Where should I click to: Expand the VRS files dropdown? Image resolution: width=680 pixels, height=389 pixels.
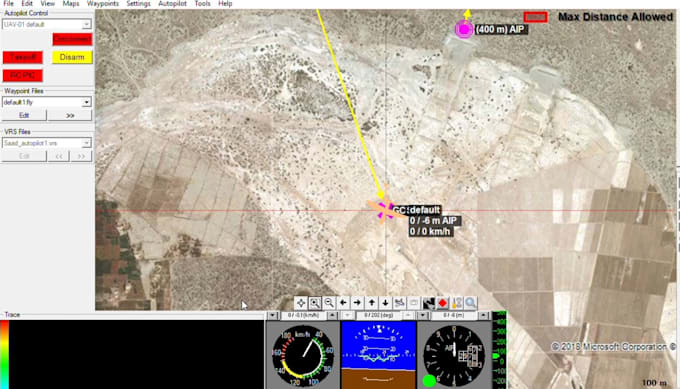pos(86,143)
